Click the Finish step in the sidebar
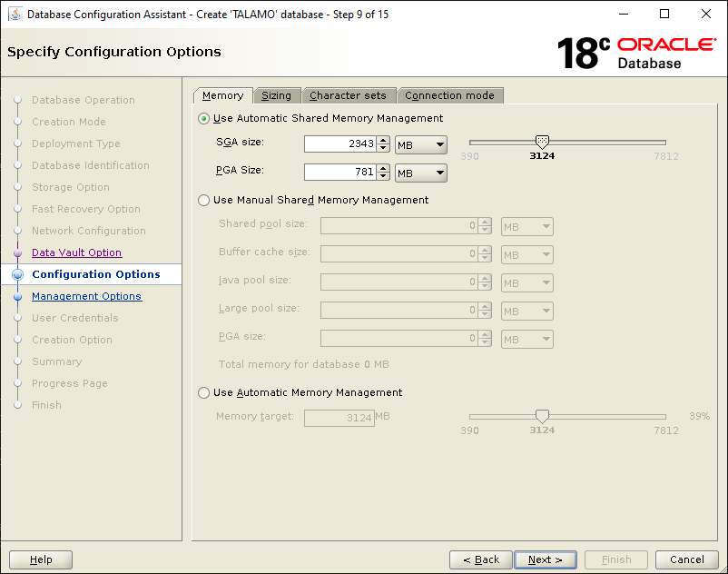The image size is (728, 574). pyautogui.click(x=46, y=405)
